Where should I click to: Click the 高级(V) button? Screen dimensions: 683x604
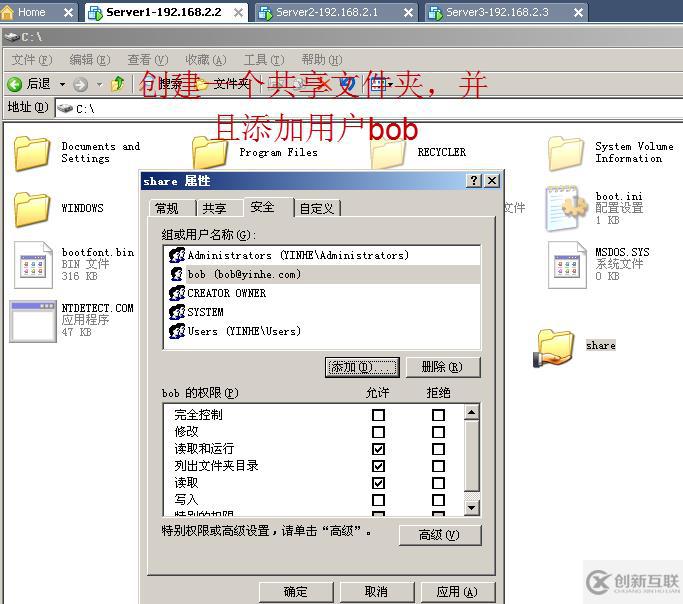pos(440,535)
